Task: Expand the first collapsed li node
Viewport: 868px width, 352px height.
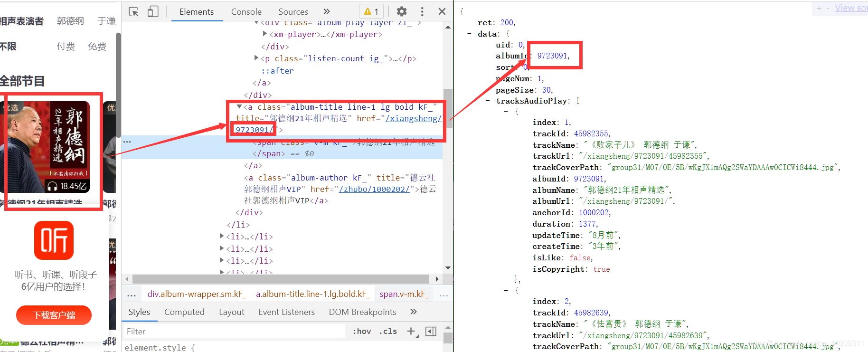Action: (x=222, y=236)
